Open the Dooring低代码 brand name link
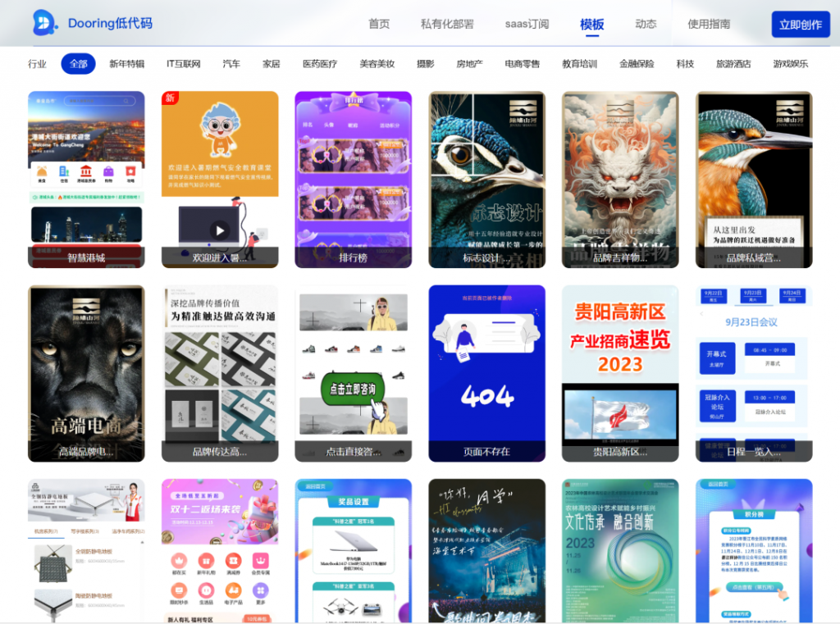 coord(110,23)
